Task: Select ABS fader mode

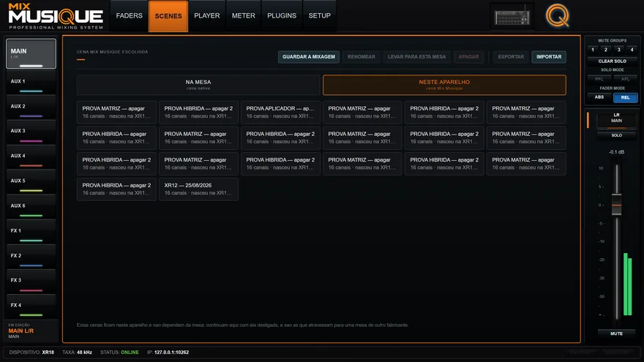Action: click(599, 98)
